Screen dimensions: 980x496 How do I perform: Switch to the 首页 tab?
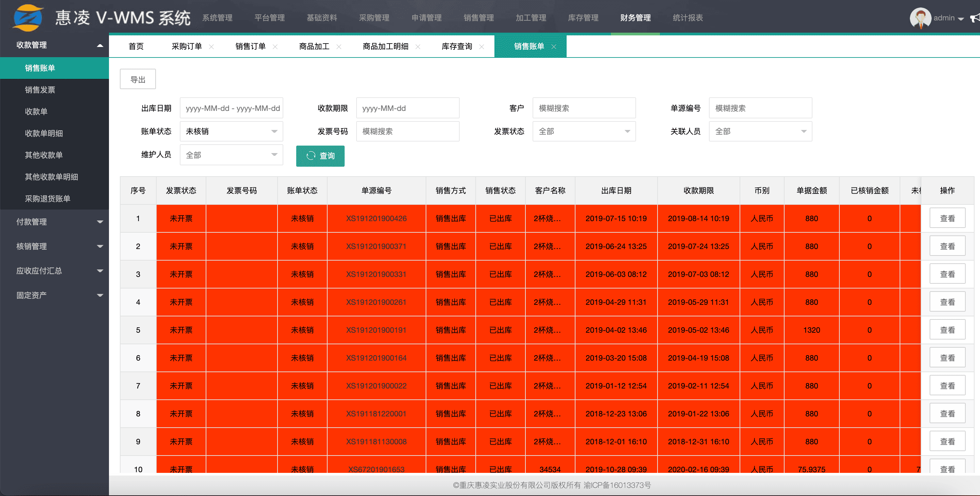(136, 46)
